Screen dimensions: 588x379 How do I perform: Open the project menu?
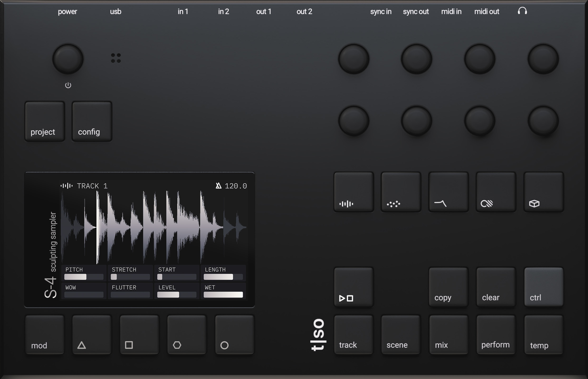coord(44,121)
